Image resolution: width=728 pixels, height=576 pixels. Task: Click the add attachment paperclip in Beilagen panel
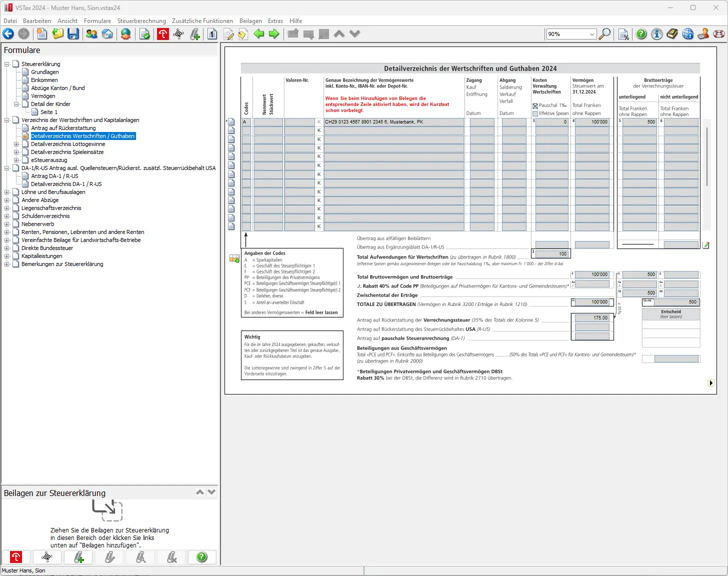pyautogui.click(x=79, y=557)
